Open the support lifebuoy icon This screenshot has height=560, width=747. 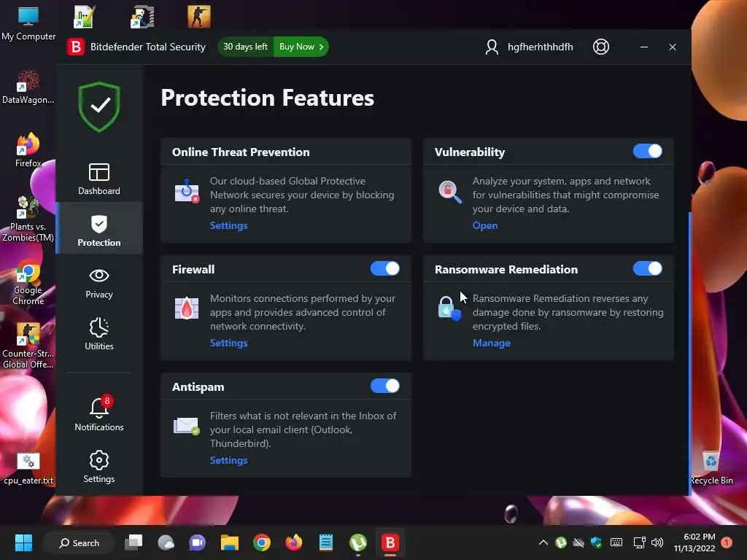pos(601,47)
